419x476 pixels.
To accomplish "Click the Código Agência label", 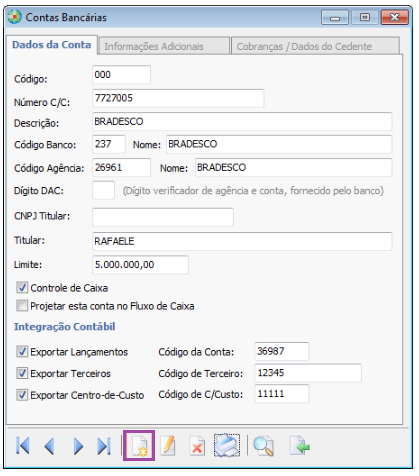I will [49, 168].
